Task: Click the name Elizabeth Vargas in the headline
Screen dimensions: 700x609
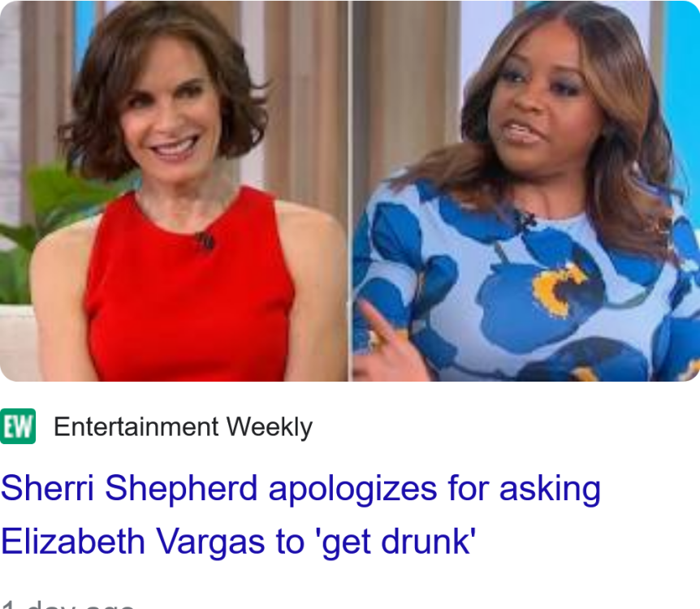Action: pos(135,542)
